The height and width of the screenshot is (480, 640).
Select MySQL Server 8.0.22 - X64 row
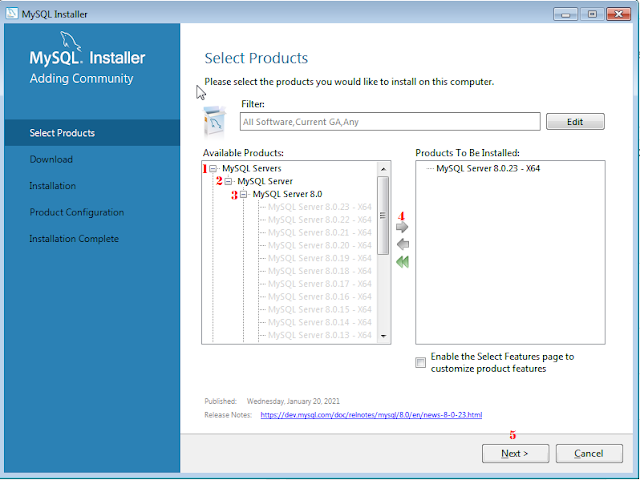pyautogui.click(x=320, y=220)
